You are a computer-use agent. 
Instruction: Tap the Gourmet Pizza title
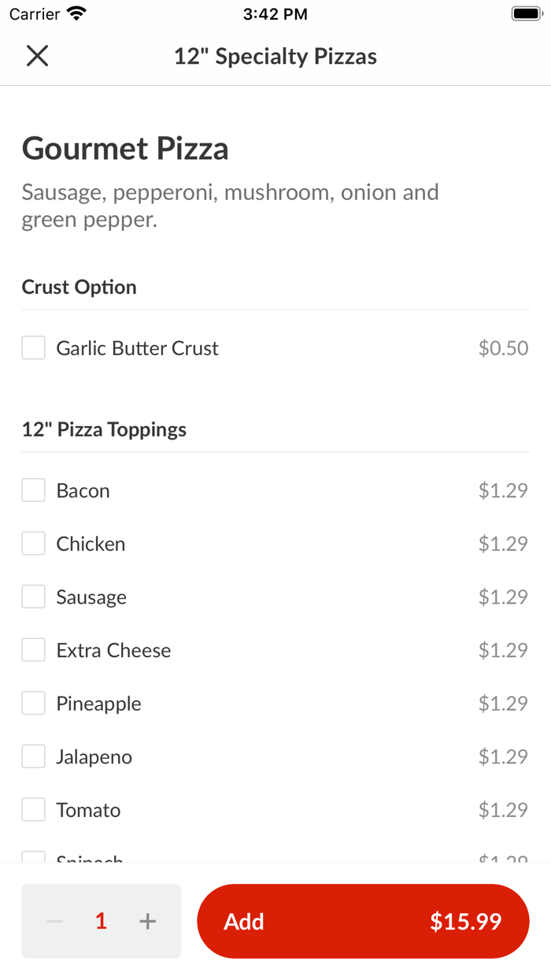coord(125,148)
